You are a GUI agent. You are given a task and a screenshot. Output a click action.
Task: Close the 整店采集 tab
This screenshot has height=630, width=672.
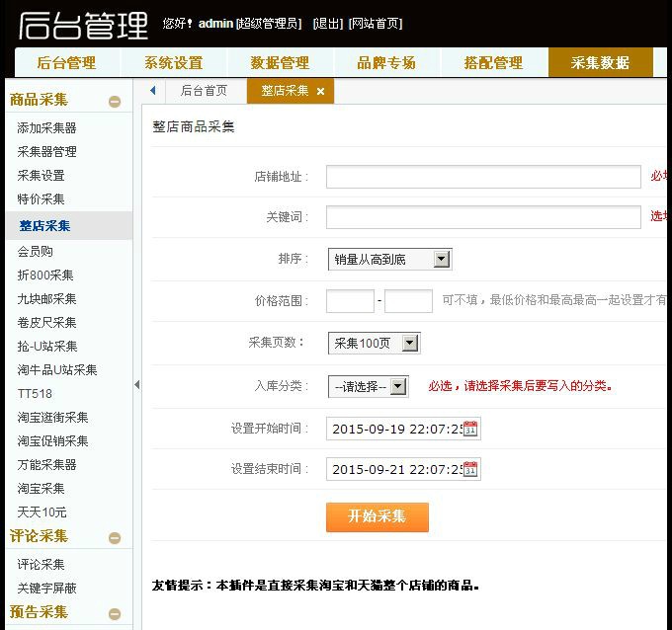coord(320,91)
